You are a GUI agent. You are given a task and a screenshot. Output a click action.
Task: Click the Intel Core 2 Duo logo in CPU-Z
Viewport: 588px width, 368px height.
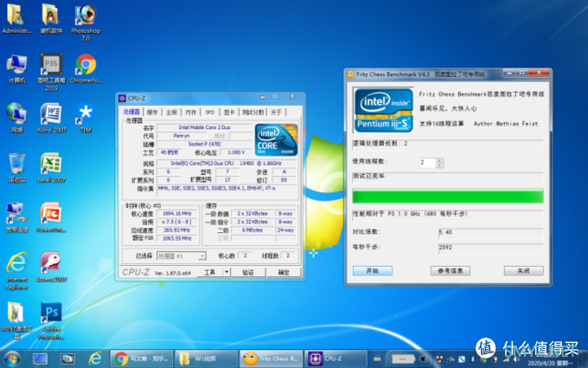tap(276, 139)
